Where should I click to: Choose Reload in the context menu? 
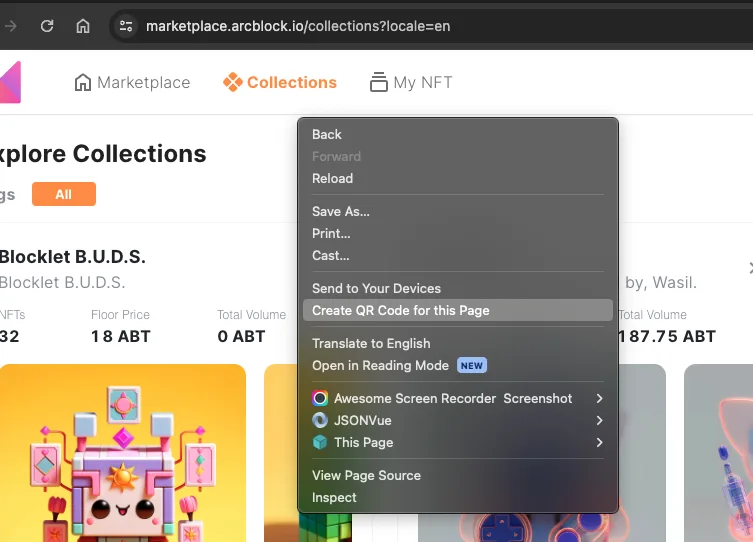pyautogui.click(x=458, y=179)
